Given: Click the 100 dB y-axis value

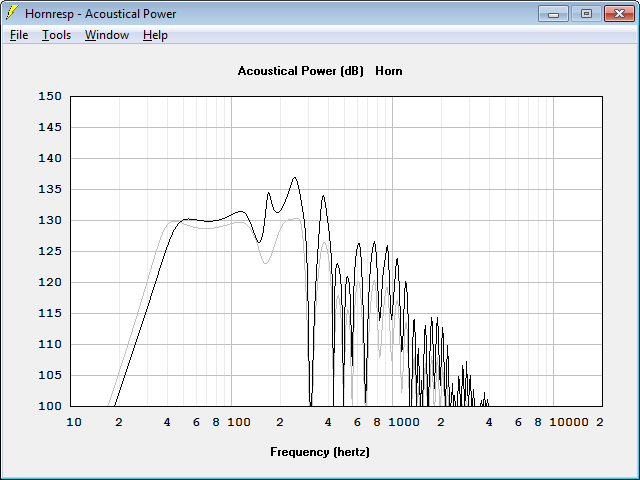Looking at the screenshot, I should 50,406.
